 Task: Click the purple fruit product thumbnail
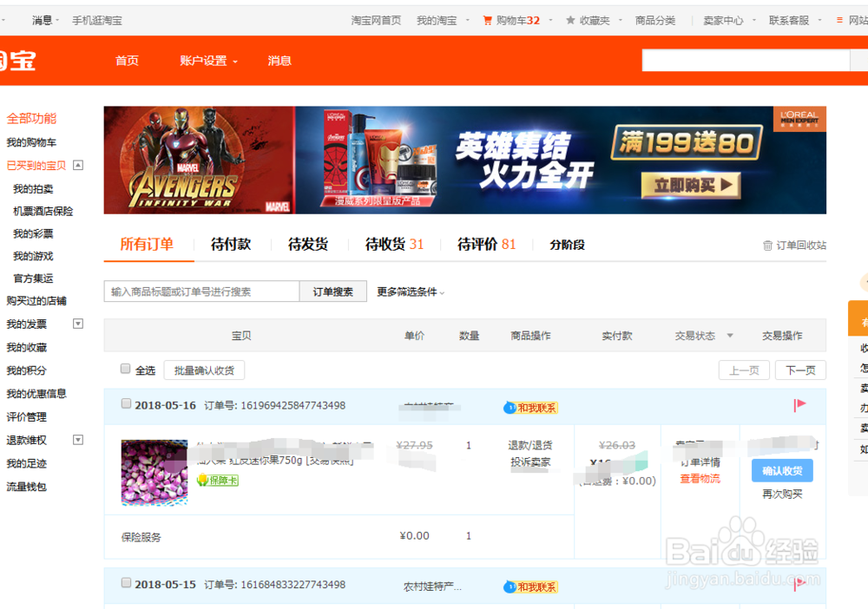click(155, 473)
